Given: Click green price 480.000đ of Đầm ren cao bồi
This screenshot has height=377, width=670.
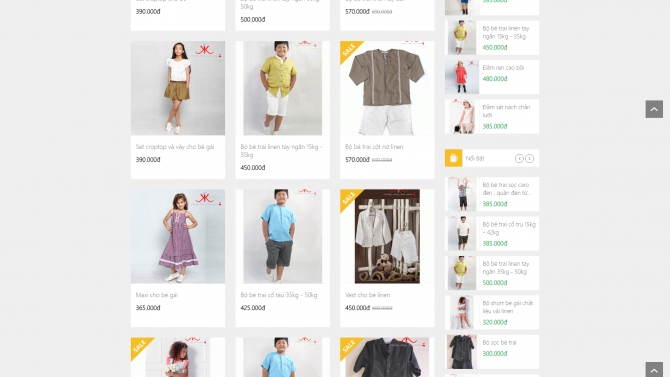Looking at the screenshot, I should pos(495,79).
